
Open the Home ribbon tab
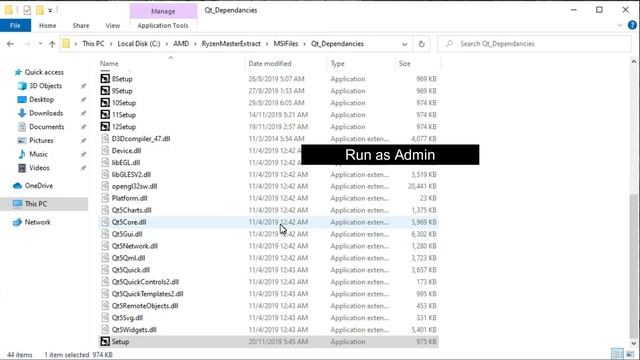47,25
